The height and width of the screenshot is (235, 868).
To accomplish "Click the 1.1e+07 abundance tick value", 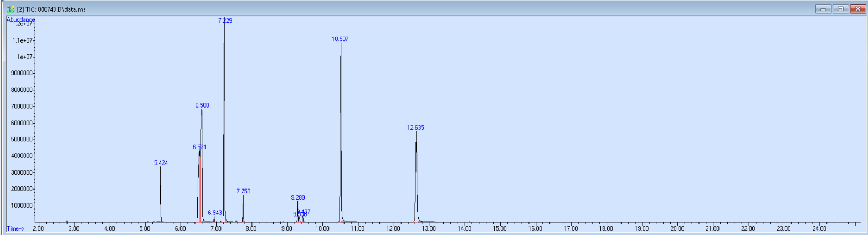I will tap(24, 40).
